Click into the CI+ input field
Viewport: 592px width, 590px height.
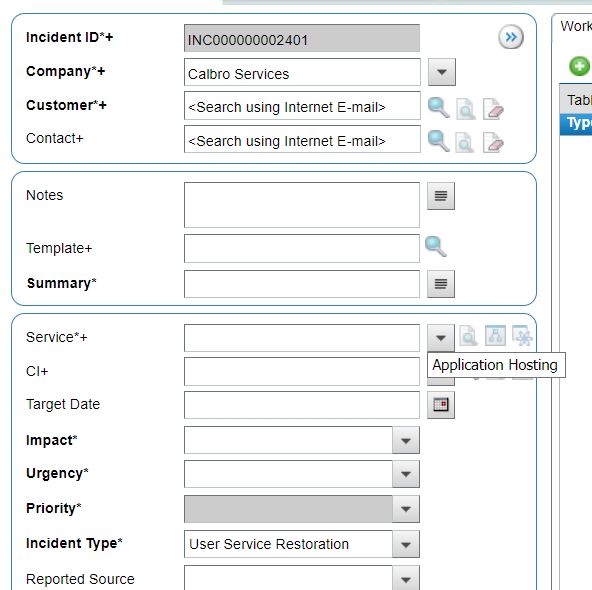pos(302,371)
